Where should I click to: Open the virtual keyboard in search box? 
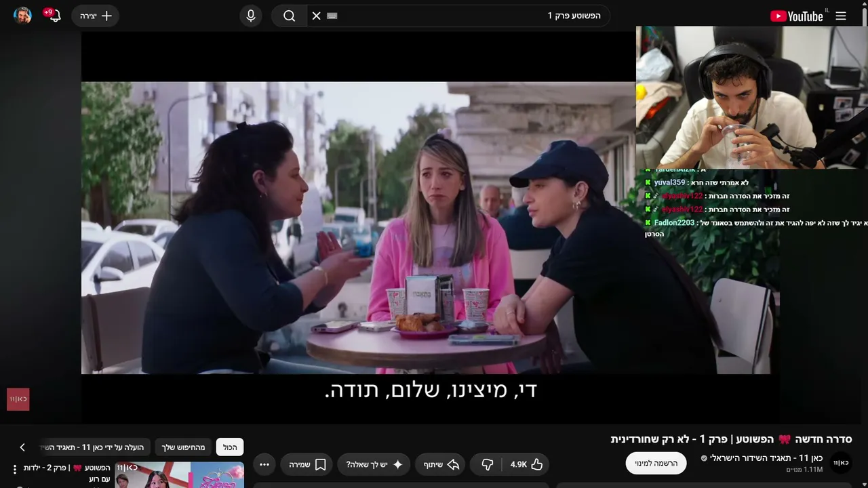pos(332,16)
